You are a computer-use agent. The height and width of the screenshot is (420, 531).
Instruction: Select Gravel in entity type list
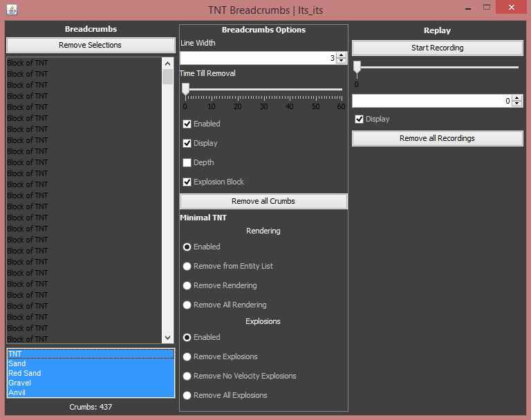click(x=91, y=383)
